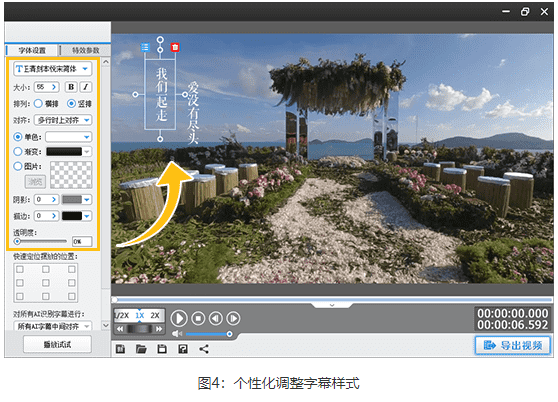Step forward one frame
Screen dimensions: 558x402
pos(233,318)
